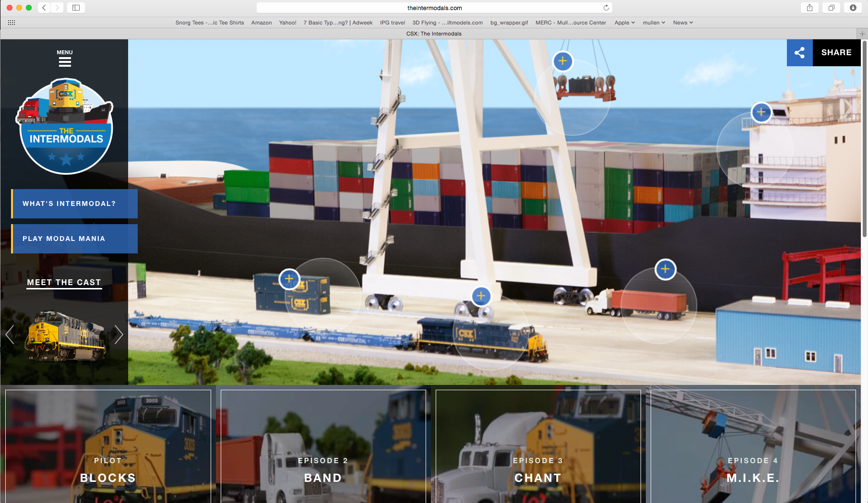Open the bg_wrapper.gif bookmark
Screen dimensions: 868x503
click(509, 23)
